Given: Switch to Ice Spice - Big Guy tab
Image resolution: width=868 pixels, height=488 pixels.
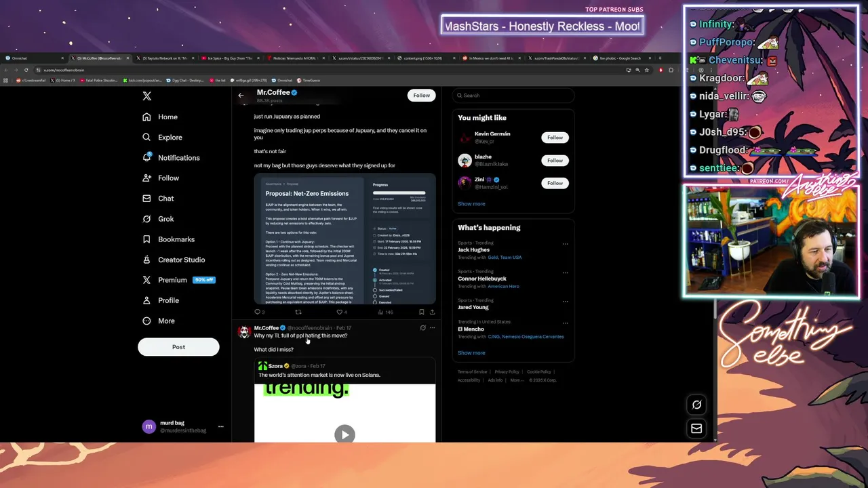Looking at the screenshot, I should 230,58.
